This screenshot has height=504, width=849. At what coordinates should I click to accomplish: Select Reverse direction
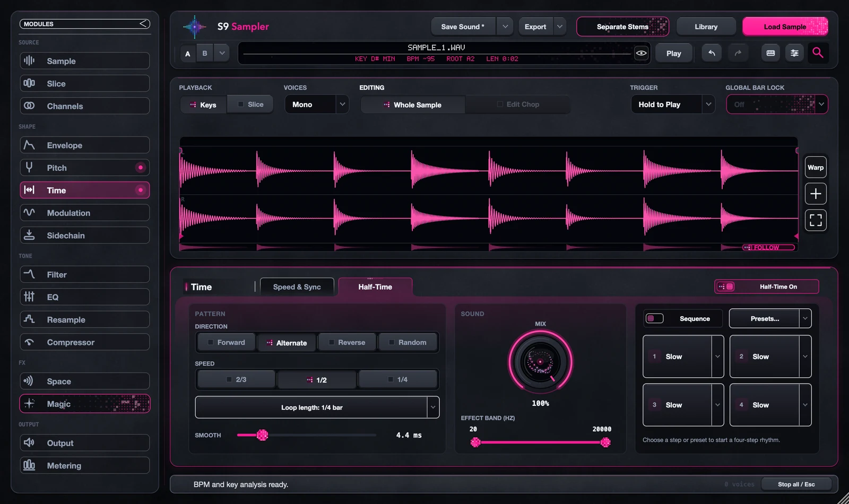pos(347,343)
